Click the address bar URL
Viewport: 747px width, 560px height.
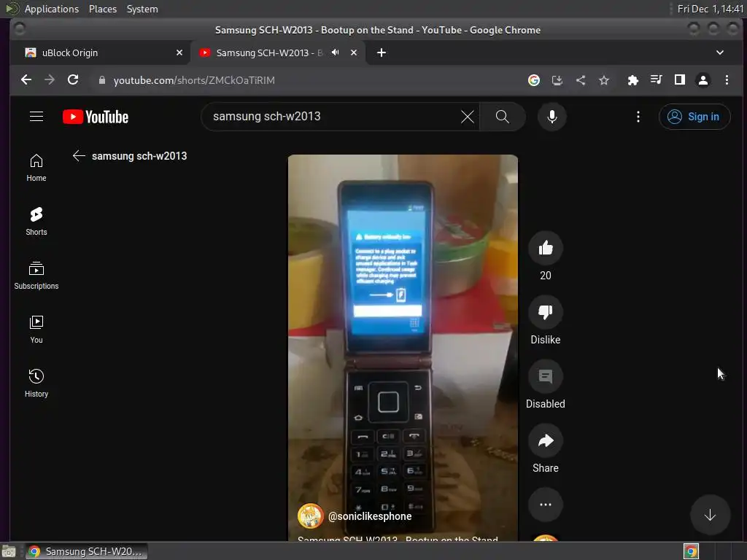coord(194,80)
